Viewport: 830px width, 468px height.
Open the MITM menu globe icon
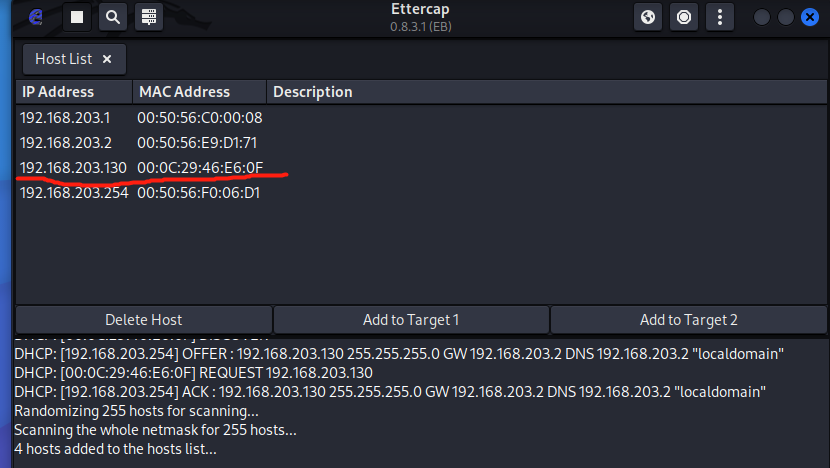pyautogui.click(x=648, y=17)
